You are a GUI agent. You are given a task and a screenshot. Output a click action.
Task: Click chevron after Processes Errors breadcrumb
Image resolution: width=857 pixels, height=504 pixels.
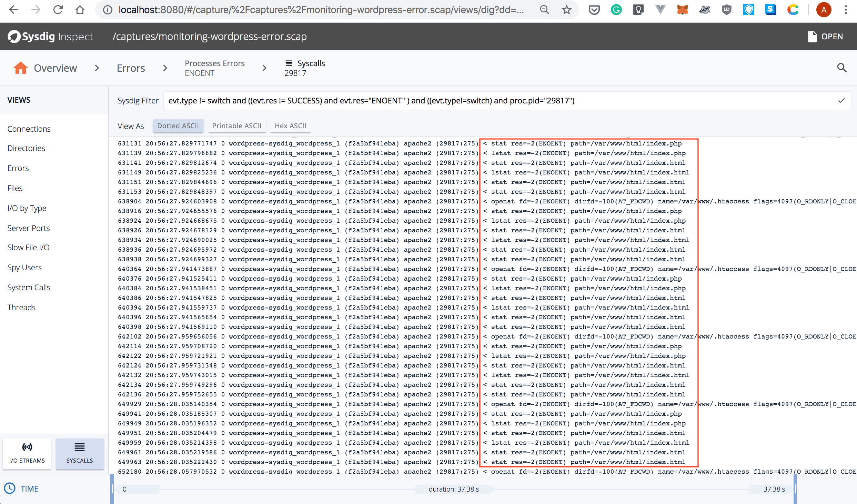(264, 68)
